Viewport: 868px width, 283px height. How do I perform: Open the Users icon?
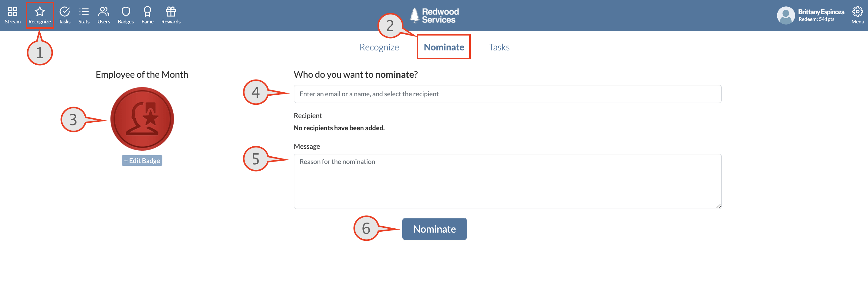[103, 12]
